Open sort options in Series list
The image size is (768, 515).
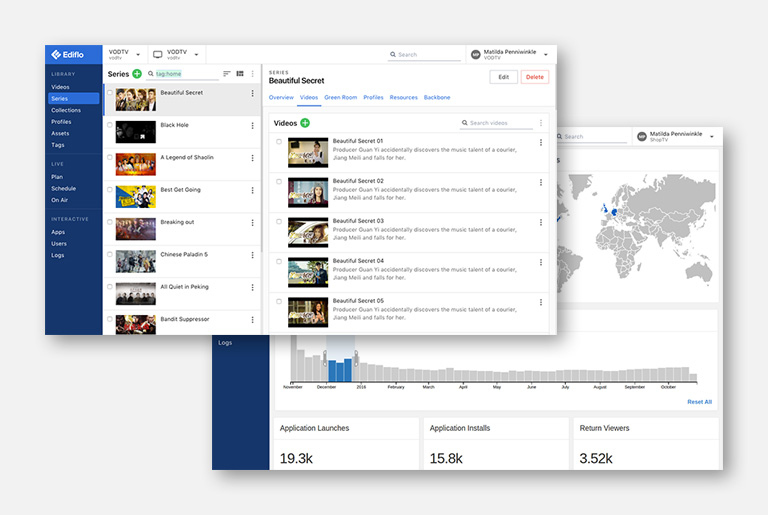tap(226, 74)
